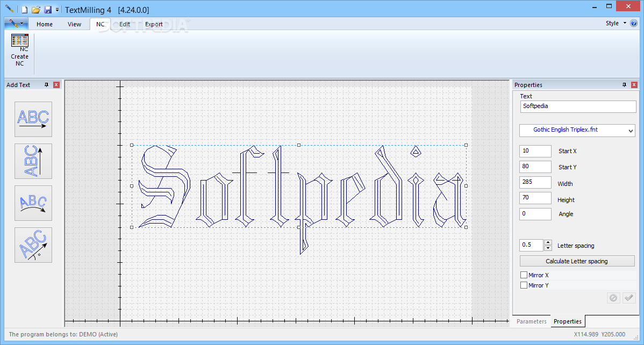Click Calculate Letter spacing button
This screenshot has width=644, height=345.
coord(577,261)
